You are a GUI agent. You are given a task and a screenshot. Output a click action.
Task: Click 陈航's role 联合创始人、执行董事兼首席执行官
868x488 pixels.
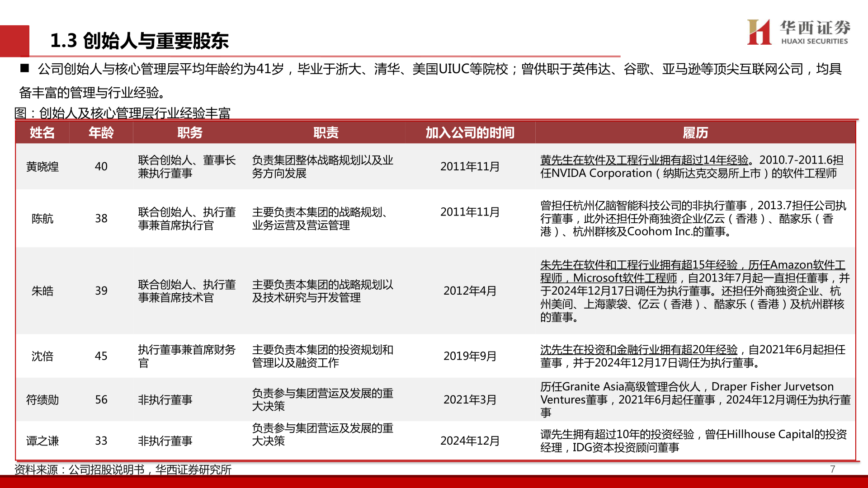pyautogui.click(x=187, y=219)
